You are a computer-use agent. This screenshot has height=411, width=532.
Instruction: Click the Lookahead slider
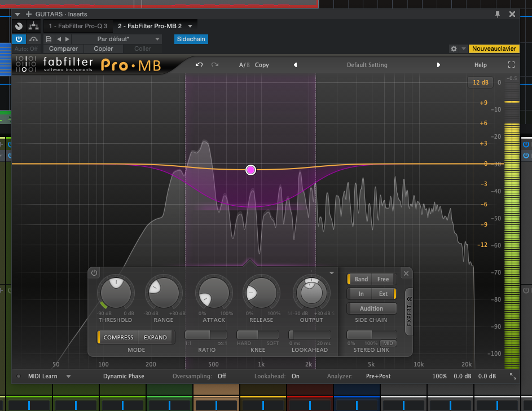click(x=309, y=335)
